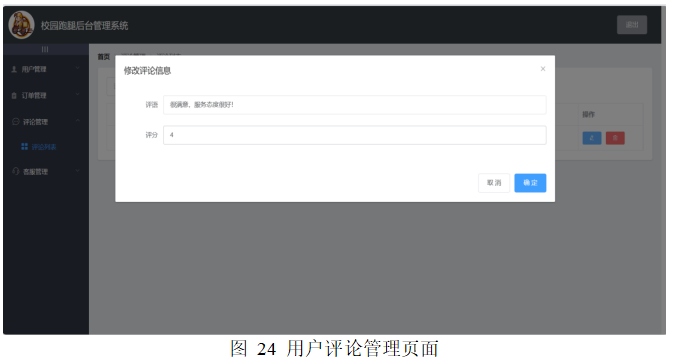
Task: Expand the 订单管理 chevron arrow
Action: coord(78,94)
